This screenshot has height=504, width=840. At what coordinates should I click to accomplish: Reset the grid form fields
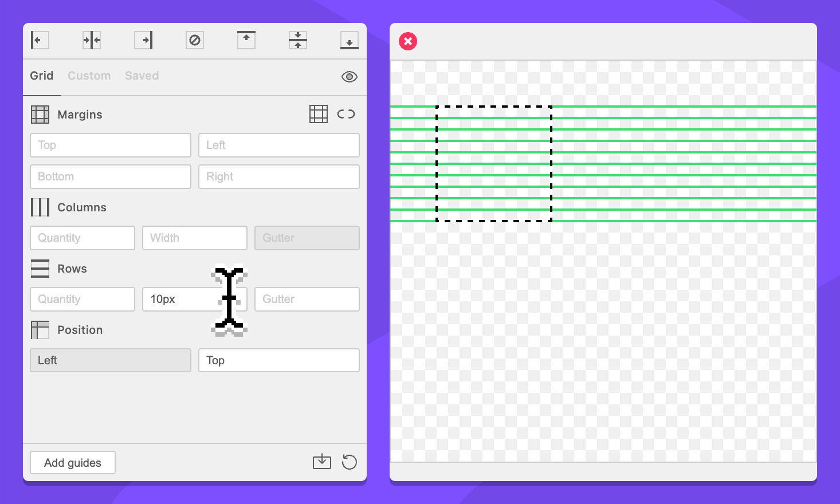(x=349, y=462)
